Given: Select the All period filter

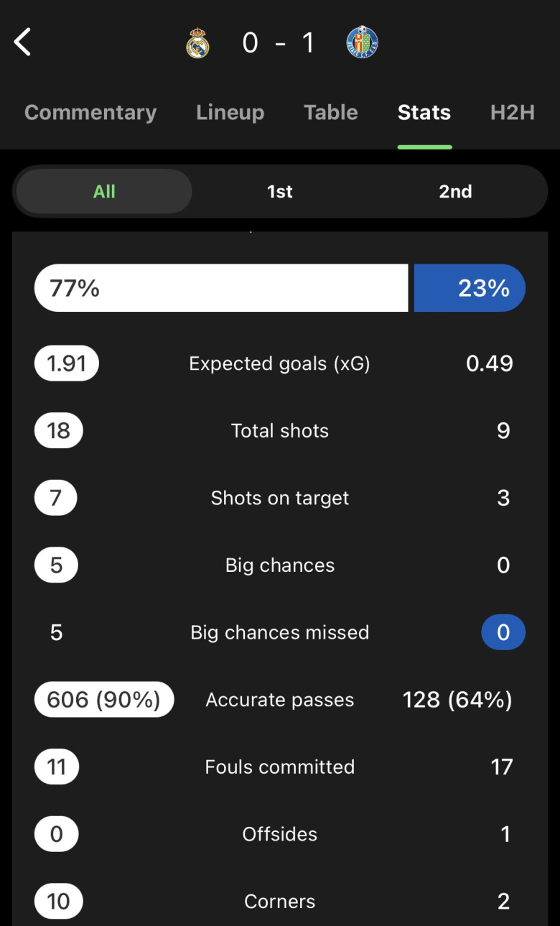Looking at the screenshot, I should pos(104,192).
